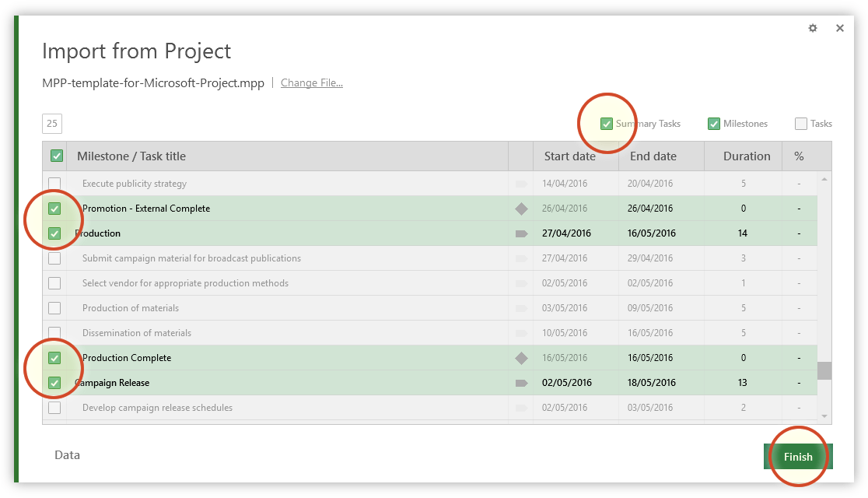Screen dimensions: 868x498
Task: Click the value field showing 25
Action: click(51, 123)
